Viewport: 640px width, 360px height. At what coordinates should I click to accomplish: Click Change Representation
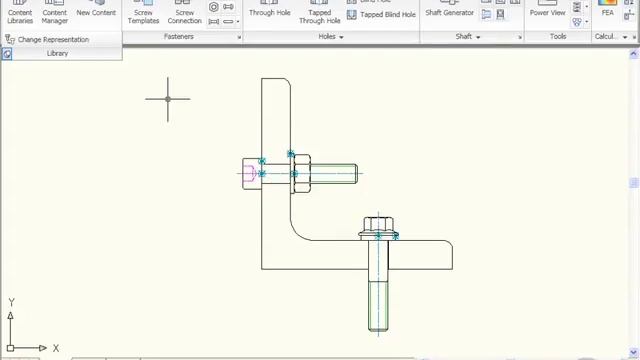pos(47,40)
